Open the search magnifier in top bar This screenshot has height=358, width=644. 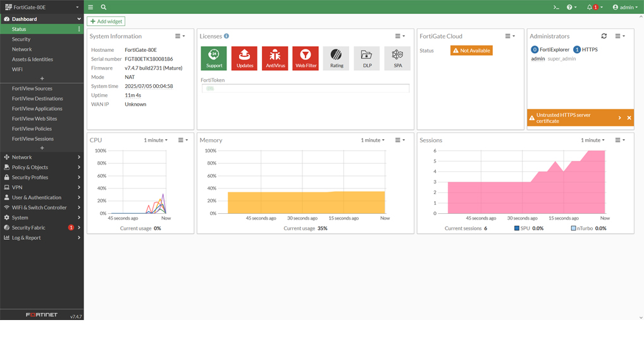(x=104, y=7)
